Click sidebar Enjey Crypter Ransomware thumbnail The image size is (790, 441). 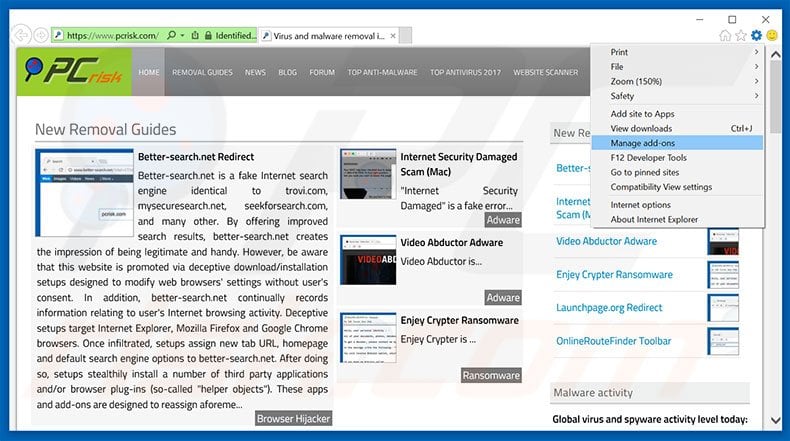pyautogui.click(x=723, y=275)
